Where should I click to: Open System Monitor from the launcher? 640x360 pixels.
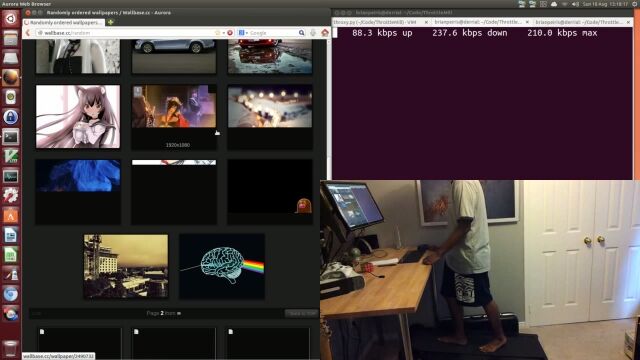pos(11,176)
